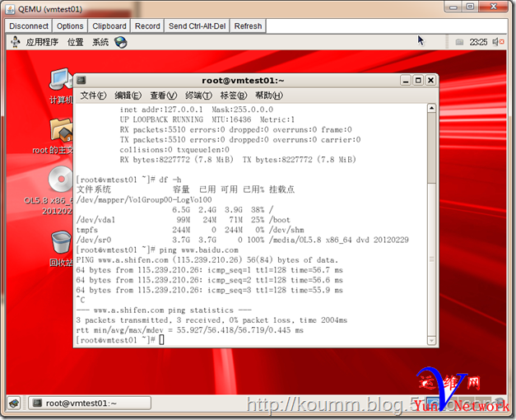The image size is (516, 420).
Task: Maximize the terminal window
Action: click(418, 80)
